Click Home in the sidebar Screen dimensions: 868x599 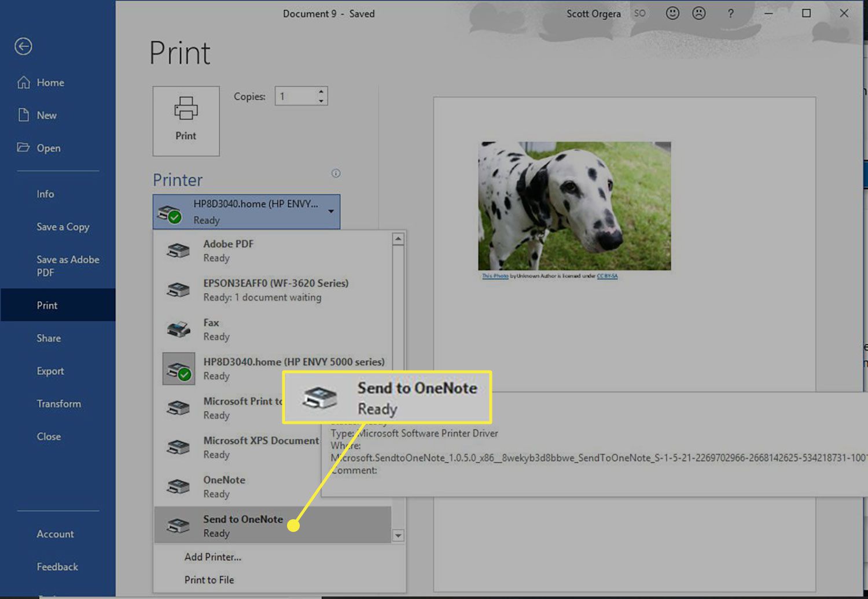[50, 83]
